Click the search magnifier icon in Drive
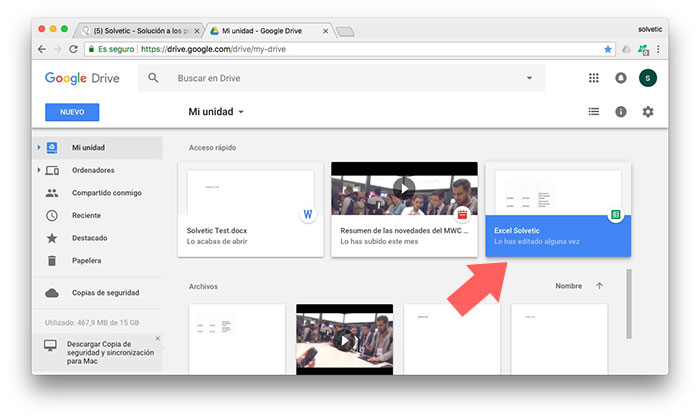Image resolution: width=700 pixels, height=420 pixels. point(153,78)
